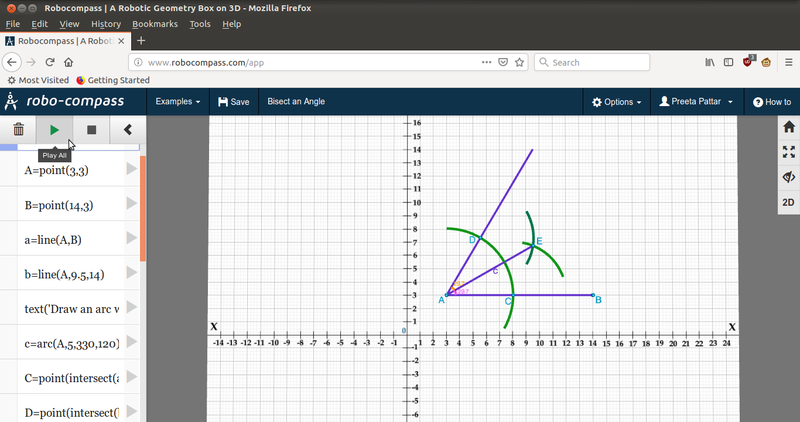Click the command list scrollbar thumb
This screenshot has height=422, width=800.
(x=143, y=209)
